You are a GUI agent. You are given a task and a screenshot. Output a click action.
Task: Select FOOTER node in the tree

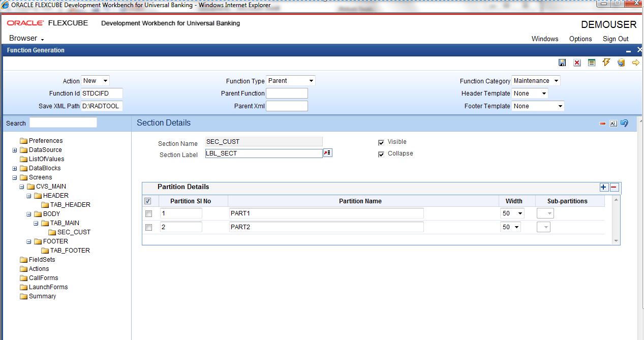coord(55,241)
